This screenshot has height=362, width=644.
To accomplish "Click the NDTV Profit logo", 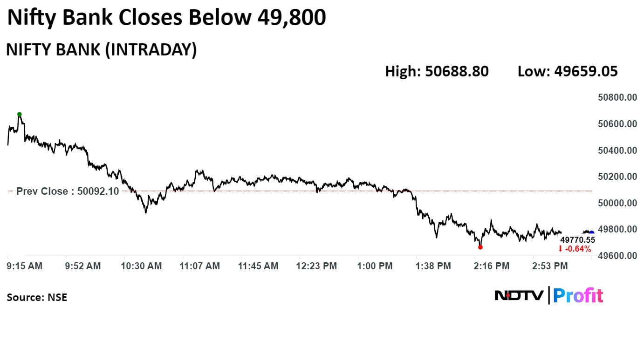I will tap(548, 295).
